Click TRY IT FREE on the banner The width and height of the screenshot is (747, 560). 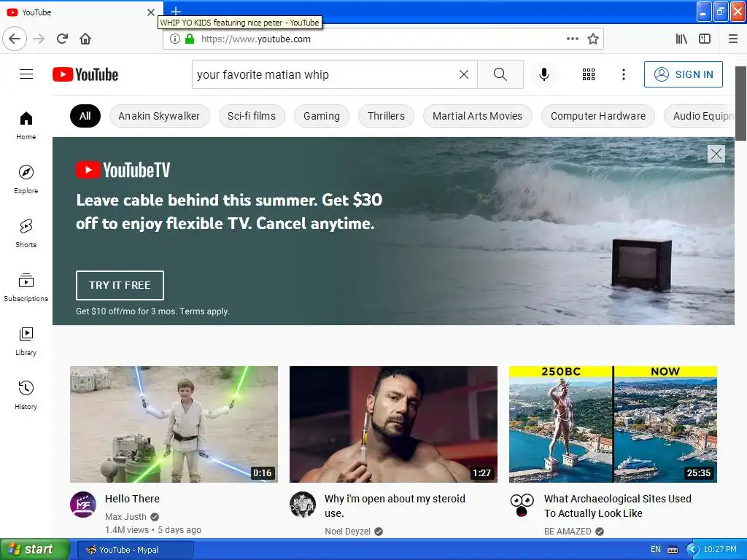(120, 285)
